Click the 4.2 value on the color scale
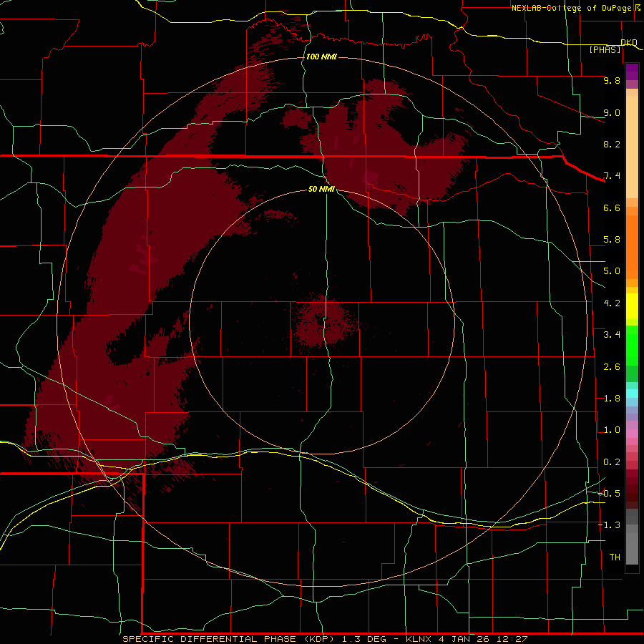 (x=612, y=303)
